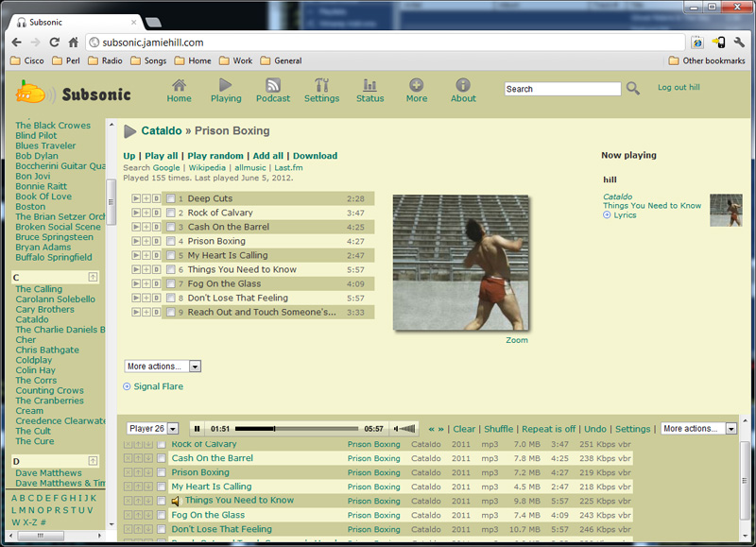Check the box for Don't Lose That Feeling track 8

point(171,298)
